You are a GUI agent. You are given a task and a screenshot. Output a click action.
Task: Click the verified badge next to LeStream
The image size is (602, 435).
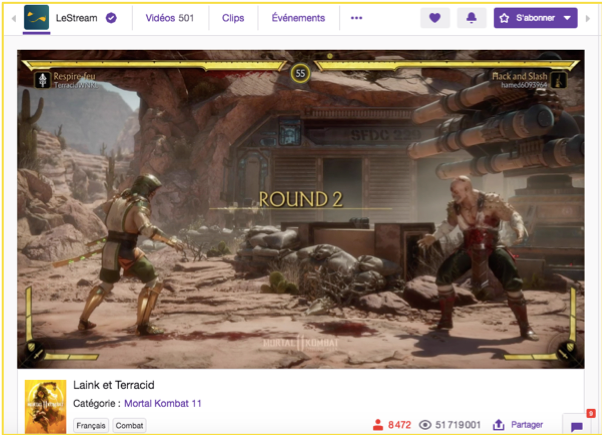tap(111, 18)
